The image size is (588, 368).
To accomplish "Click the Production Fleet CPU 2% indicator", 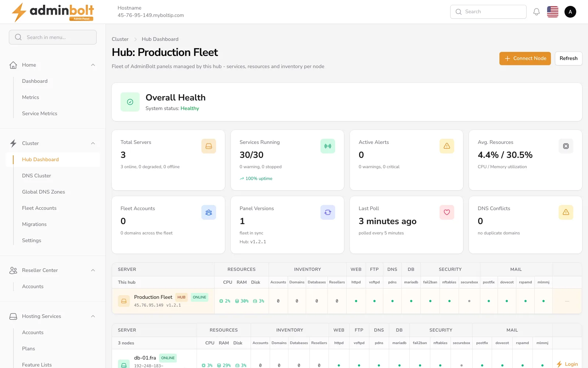I will tap(225, 301).
